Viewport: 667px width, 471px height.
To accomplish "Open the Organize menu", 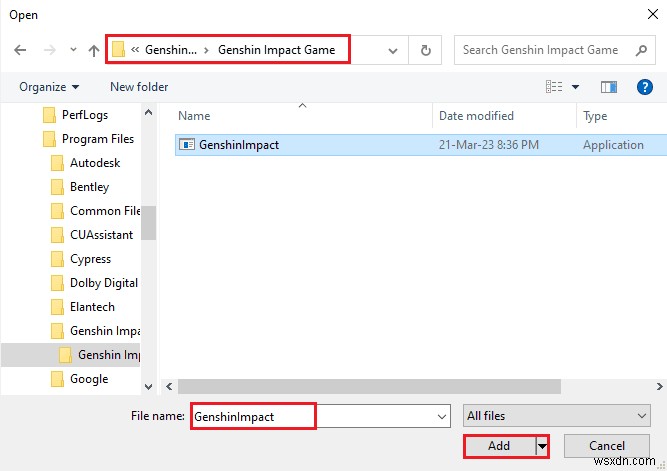I will (49, 87).
